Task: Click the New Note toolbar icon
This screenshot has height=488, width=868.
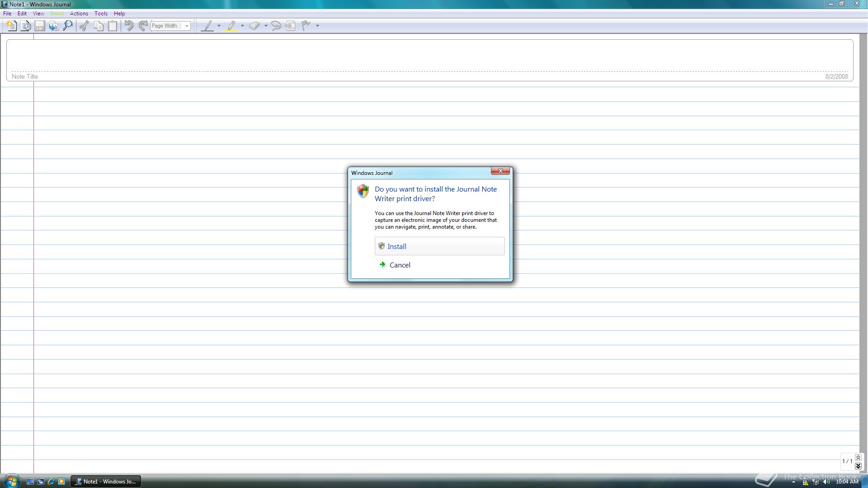Action: tap(12, 26)
